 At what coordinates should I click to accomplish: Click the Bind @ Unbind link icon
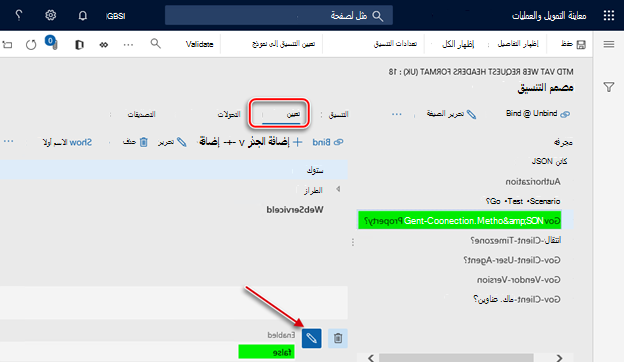[565, 114]
